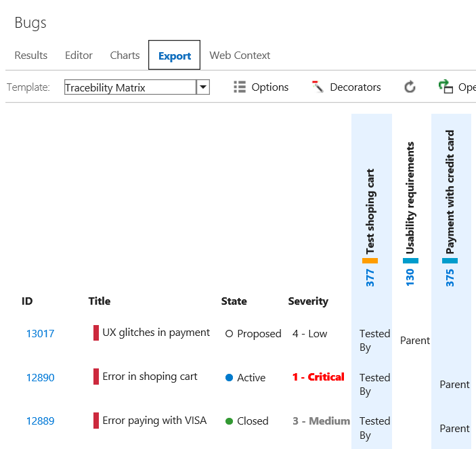This screenshot has height=449, width=476.
Task: Open the Charts tab
Action: pyautogui.click(x=125, y=56)
